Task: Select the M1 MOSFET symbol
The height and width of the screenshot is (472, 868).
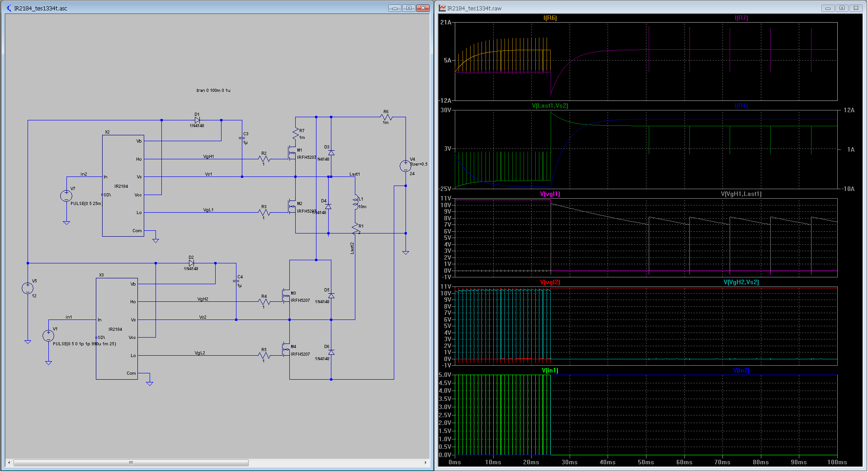Action: (292, 153)
